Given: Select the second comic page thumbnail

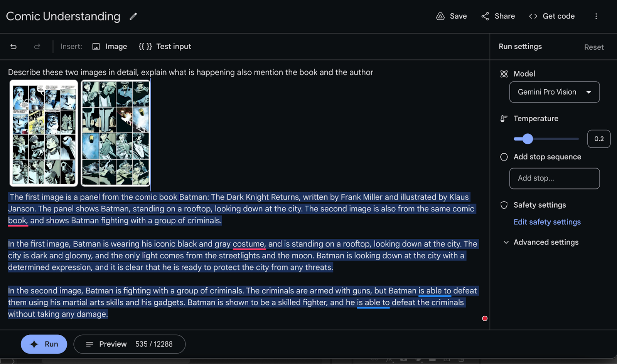Looking at the screenshot, I should (x=115, y=133).
